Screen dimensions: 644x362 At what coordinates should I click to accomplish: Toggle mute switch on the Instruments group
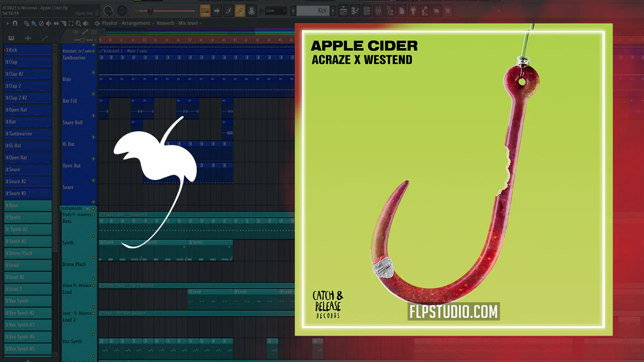93,208
